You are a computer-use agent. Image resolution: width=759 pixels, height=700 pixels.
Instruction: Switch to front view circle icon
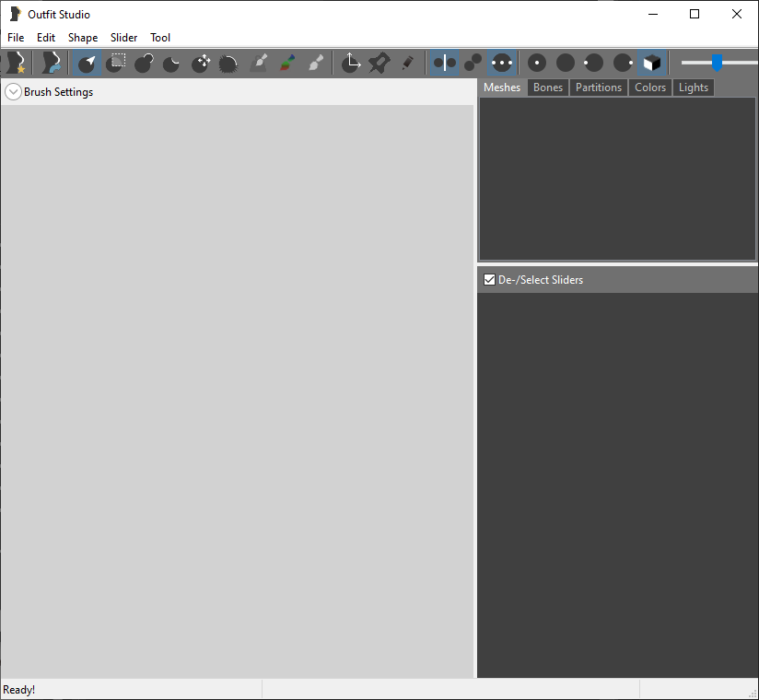click(x=537, y=63)
